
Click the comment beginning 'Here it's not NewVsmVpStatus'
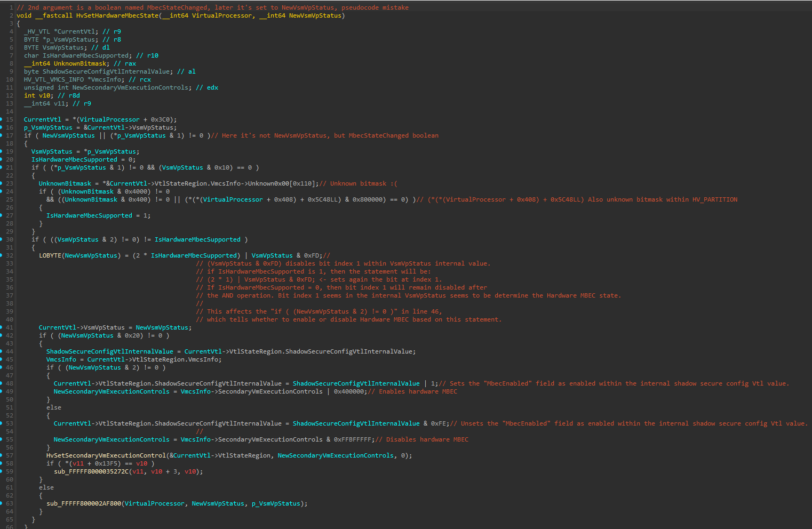325,135
